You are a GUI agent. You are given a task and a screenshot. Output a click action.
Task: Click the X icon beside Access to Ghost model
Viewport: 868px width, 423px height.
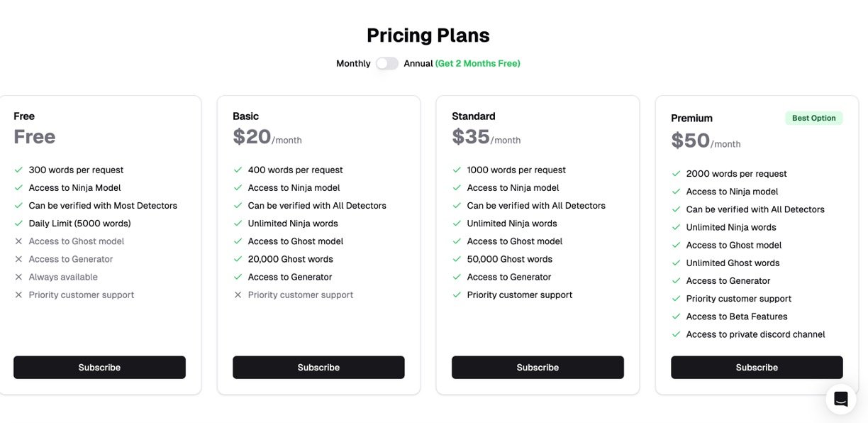pyautogui.click(x=18, y=241)
